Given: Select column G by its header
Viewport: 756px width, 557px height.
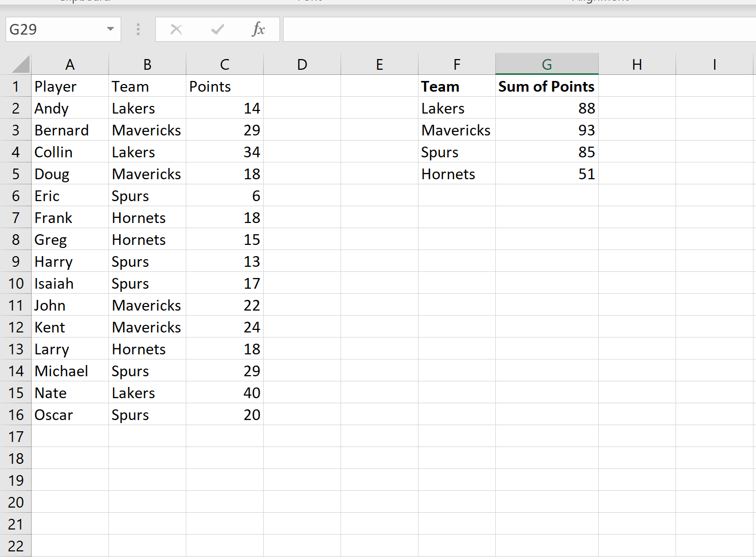Looking at the screenshot, I should click(546, 64).
